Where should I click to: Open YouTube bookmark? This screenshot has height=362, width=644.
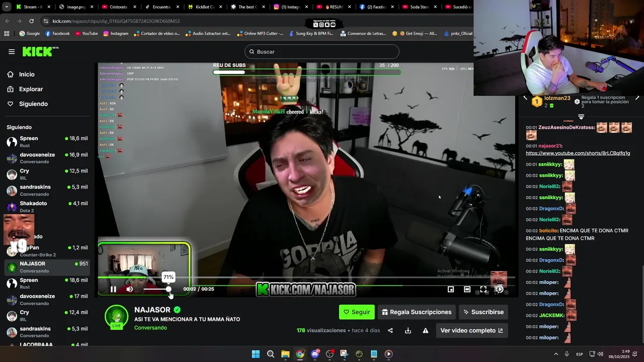[x=87, y=34]
